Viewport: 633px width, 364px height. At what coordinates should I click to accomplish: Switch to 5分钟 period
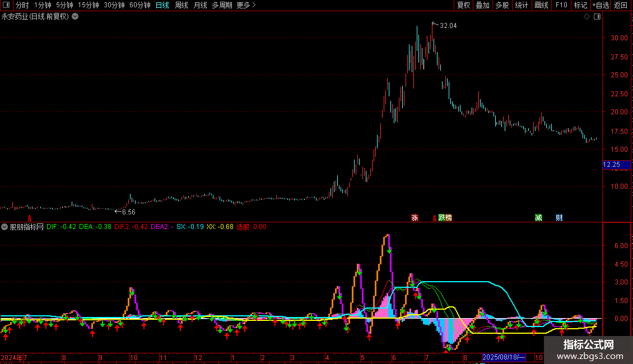click(x=64, y=5)
